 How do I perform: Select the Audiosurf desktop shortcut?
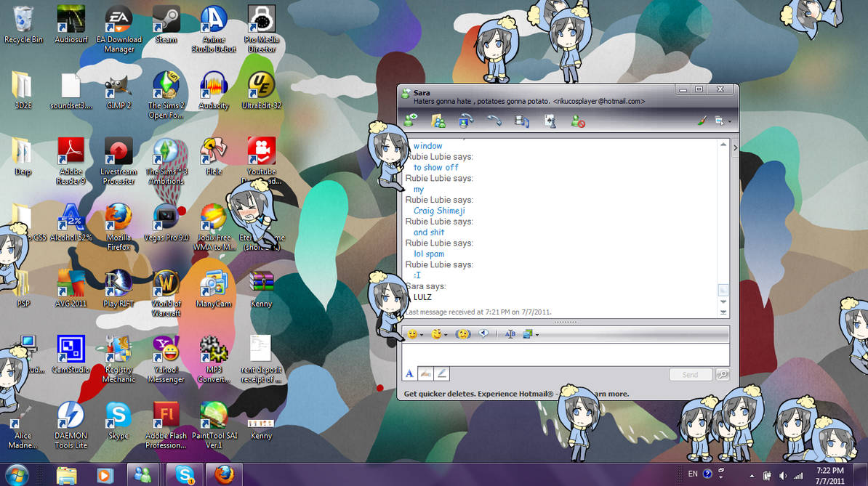click(x=71, y=25)
